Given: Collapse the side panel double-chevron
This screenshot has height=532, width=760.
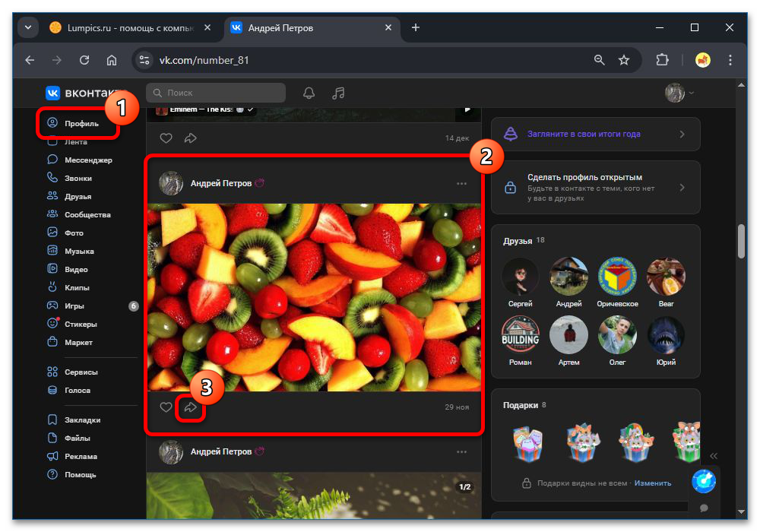Looking at the screenshot, I should 714,456.
